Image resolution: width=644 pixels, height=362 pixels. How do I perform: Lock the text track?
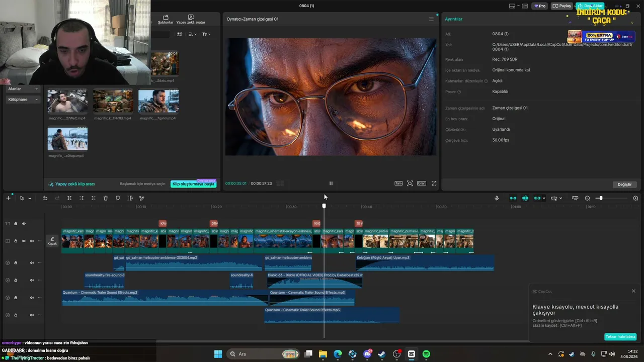[16, 224]
